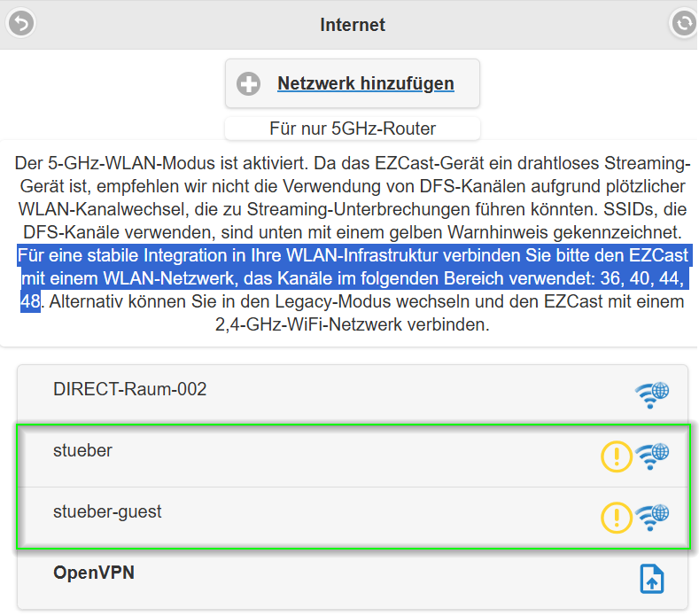Open the OpenVPN entry
This screenshot has height=616, width=699.
point(353,579)
